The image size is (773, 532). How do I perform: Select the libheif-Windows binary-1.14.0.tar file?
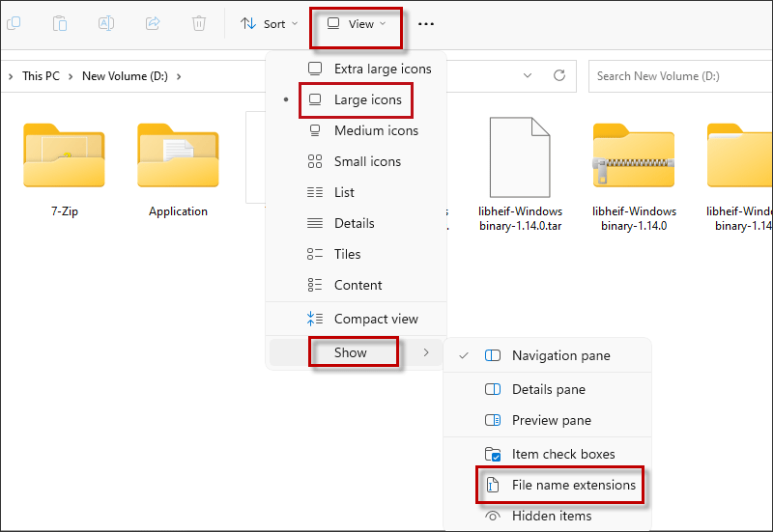(x=520, y=174)
